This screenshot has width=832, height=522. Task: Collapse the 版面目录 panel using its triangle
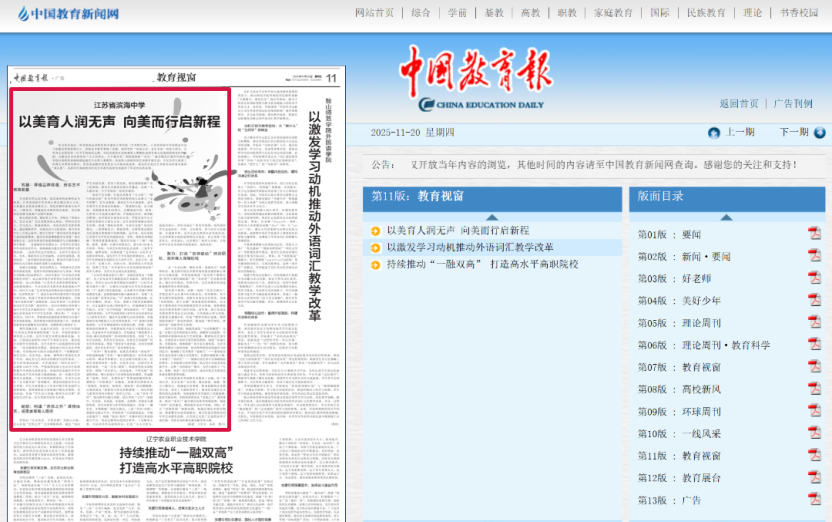[x=726, y=217]
